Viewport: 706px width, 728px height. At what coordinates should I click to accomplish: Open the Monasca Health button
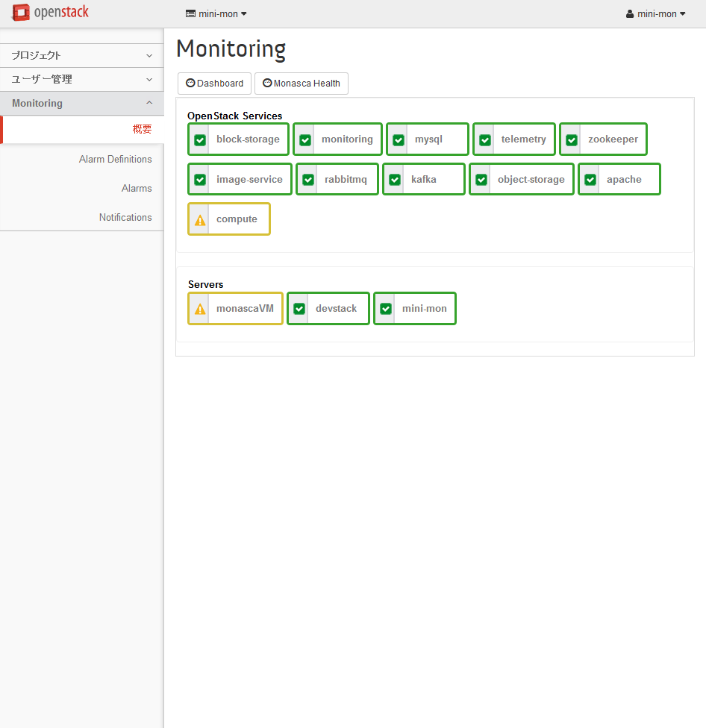(x=302, y=84)
